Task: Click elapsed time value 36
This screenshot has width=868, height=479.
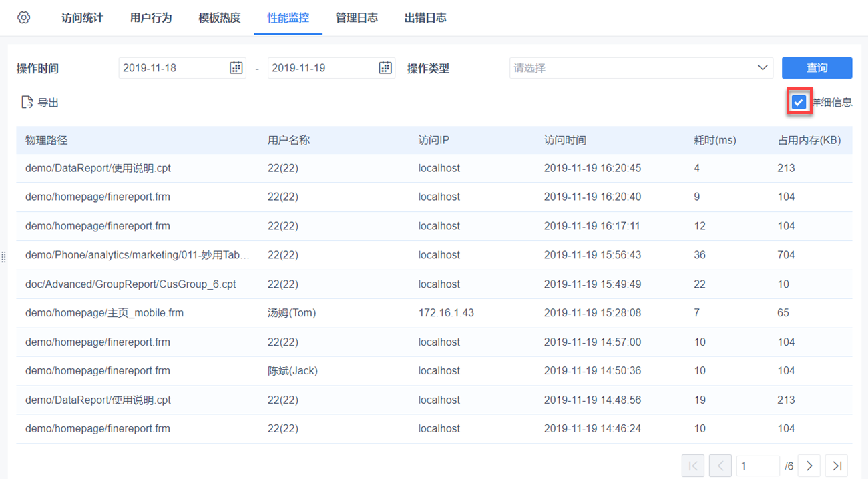Action: pyautogui.click(x=700, y=255)
